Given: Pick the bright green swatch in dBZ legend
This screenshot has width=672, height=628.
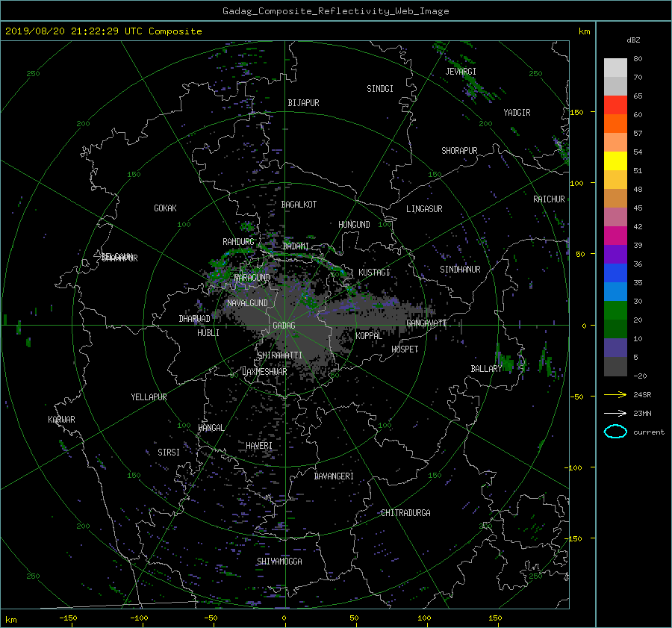Looking at the screenshot, I should (x=615, y=310).
